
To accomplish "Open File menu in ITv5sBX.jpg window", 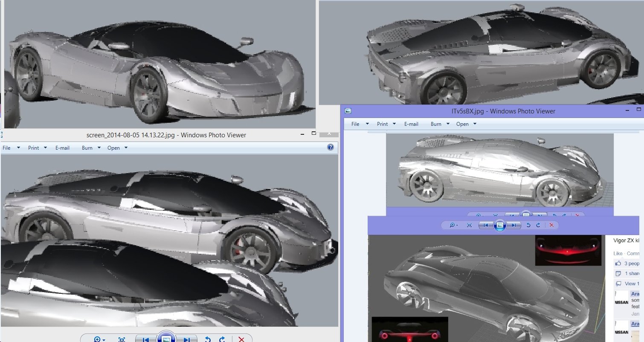I will (355, 124).
